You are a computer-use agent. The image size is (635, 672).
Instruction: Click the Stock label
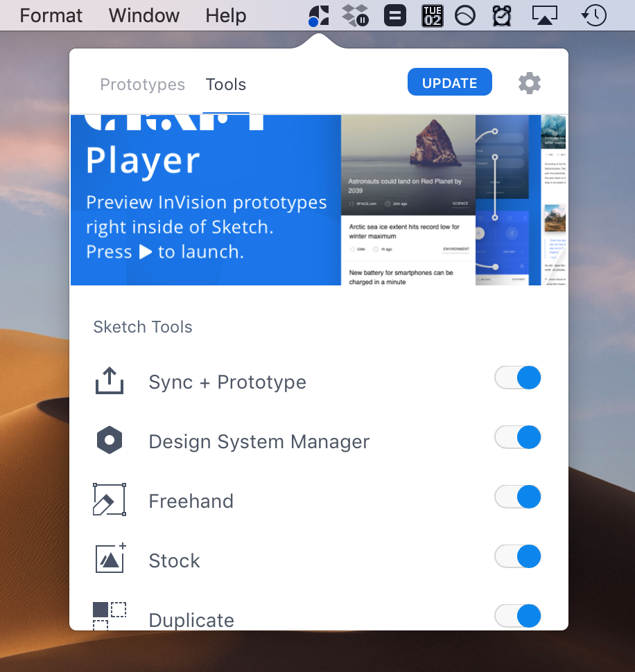click(x=175, y=560)
